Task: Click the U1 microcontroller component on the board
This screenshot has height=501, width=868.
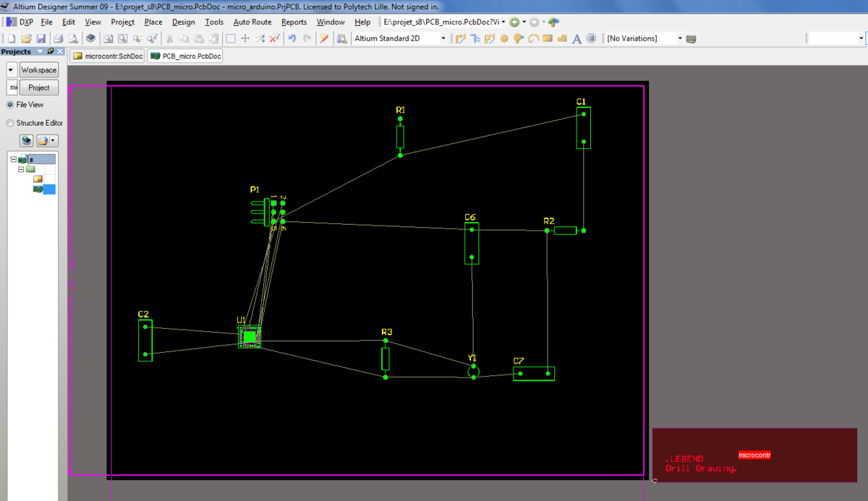Action: (x=250, y=336)
